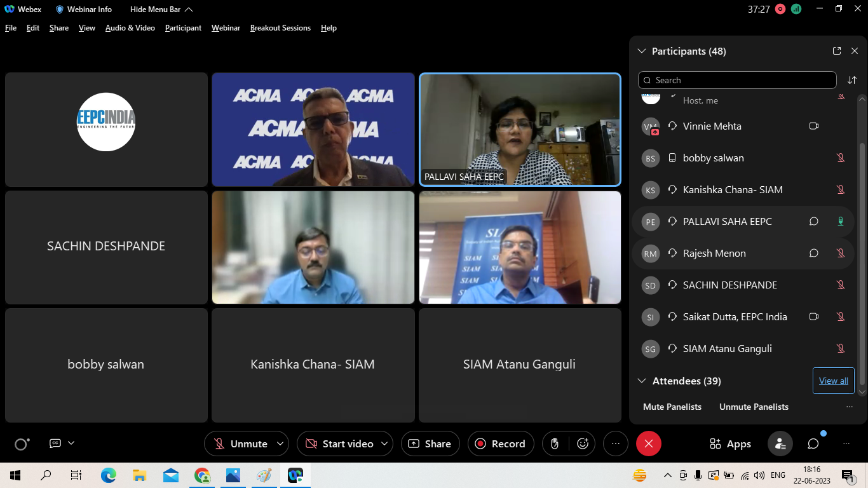This screenshot has width=868, height=488.
Task: Click Vinnie Mehta's video camera icon
Action: pos(814,126)
